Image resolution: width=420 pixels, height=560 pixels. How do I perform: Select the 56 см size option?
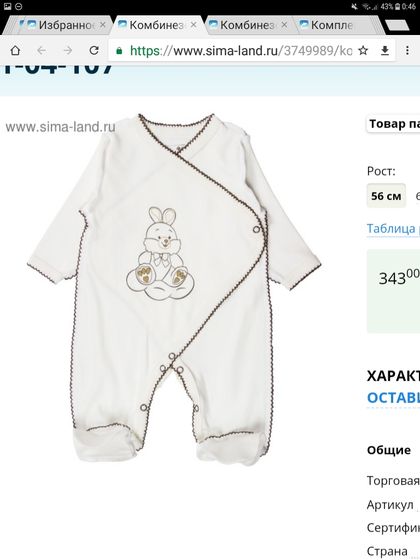tap(386, 196)
